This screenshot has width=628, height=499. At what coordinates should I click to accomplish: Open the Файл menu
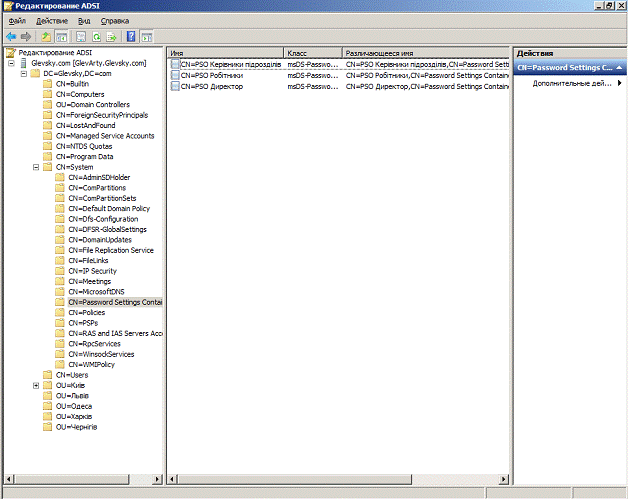point(17,20)
